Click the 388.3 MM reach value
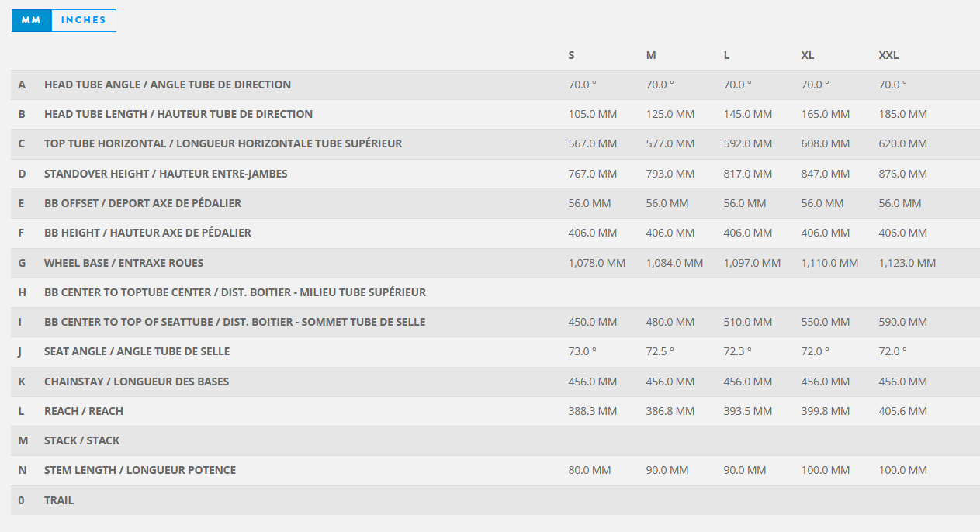 (593, 411)
